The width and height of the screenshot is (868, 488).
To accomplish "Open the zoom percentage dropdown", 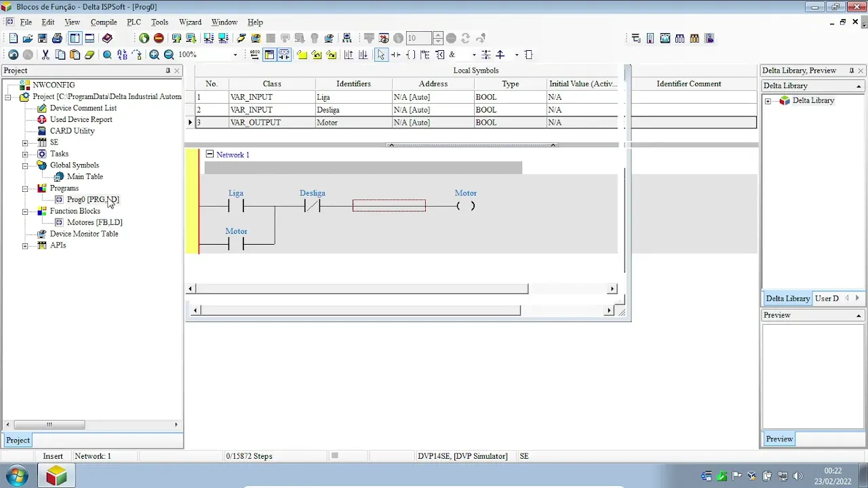I will [235, 55].
